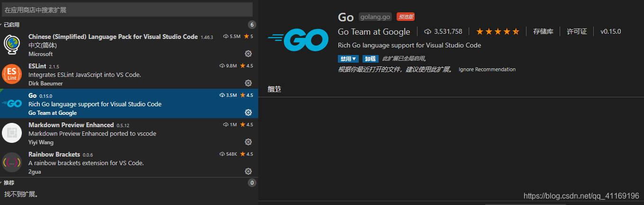Click the five-star rating in Go details
Viewport: 644px width, 205px height.
coord(498,32)
